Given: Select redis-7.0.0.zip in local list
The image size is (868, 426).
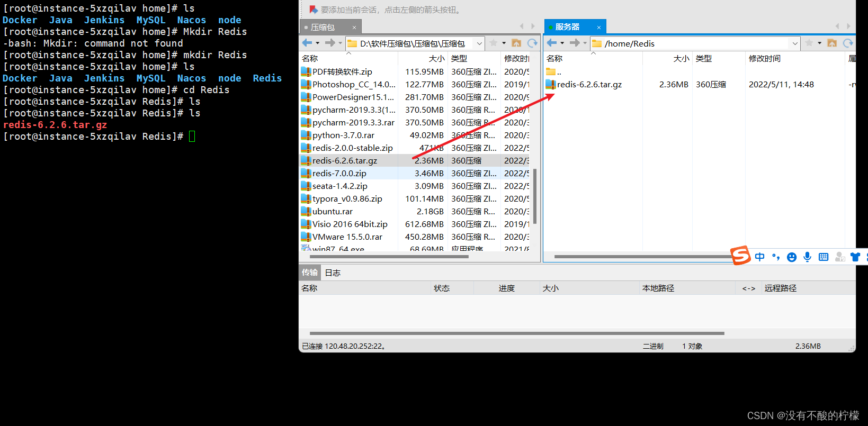Looking at the screenshot, I should pos(339,173).
